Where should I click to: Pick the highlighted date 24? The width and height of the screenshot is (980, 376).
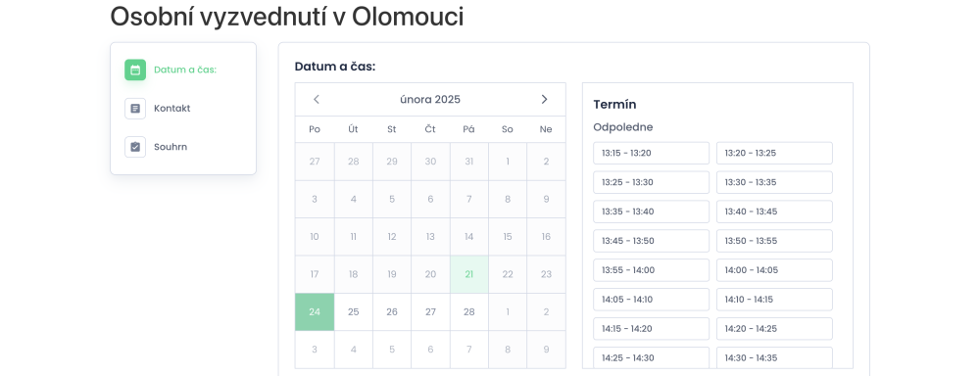[315, 311]
